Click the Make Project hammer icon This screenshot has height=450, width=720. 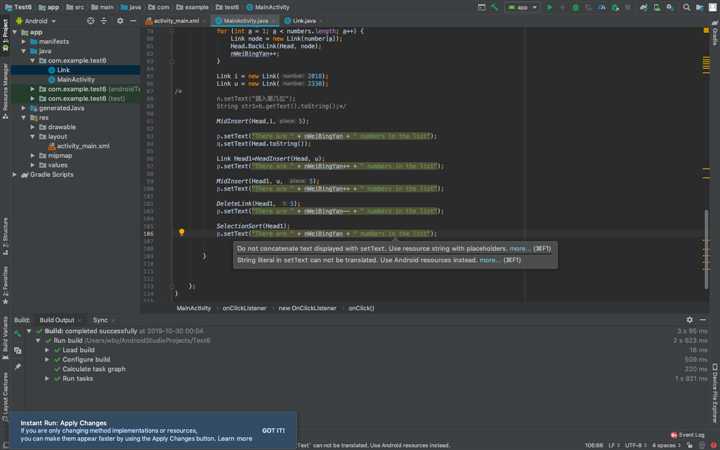pyautogui.click(x=495, y=7)
